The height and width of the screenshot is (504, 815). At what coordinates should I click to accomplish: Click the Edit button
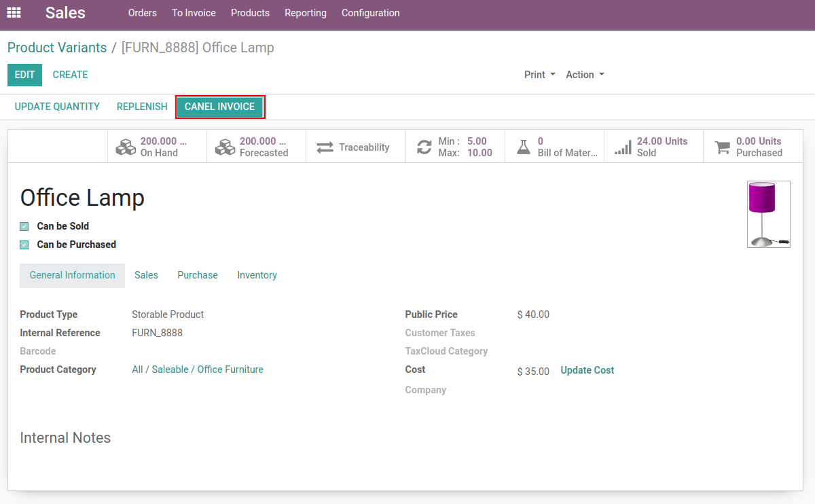tap(24, 75)
